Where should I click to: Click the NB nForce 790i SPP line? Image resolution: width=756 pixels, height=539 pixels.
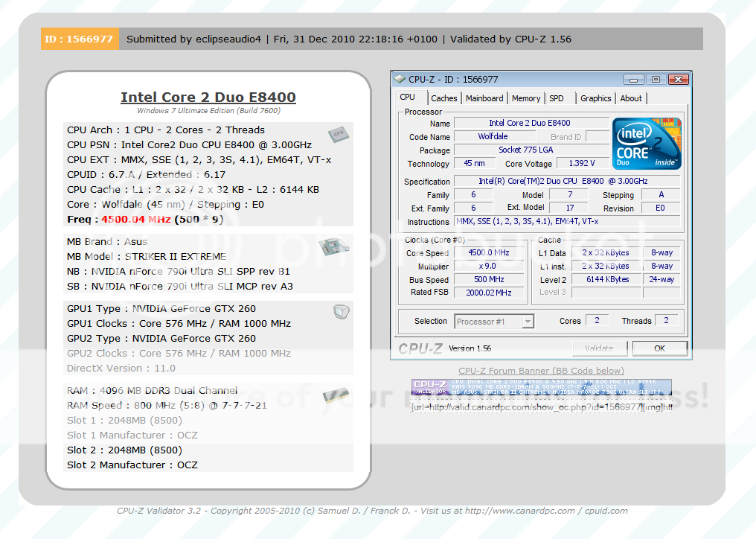pos(179,272)
